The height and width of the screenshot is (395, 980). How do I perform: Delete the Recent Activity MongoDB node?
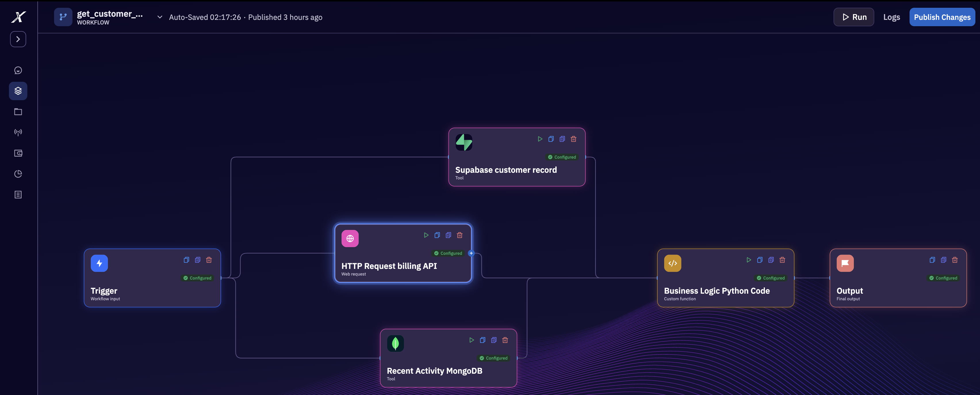505,340
